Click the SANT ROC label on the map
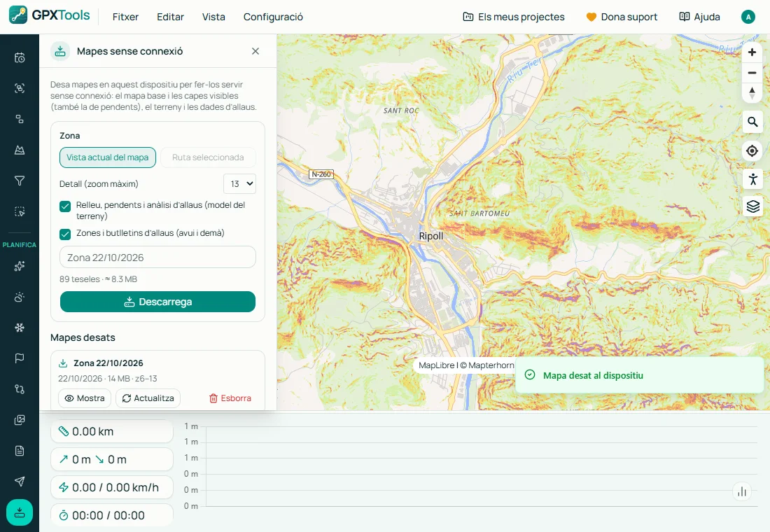The height and width of the screenshot is (532, 770). [x=401, y=111]
